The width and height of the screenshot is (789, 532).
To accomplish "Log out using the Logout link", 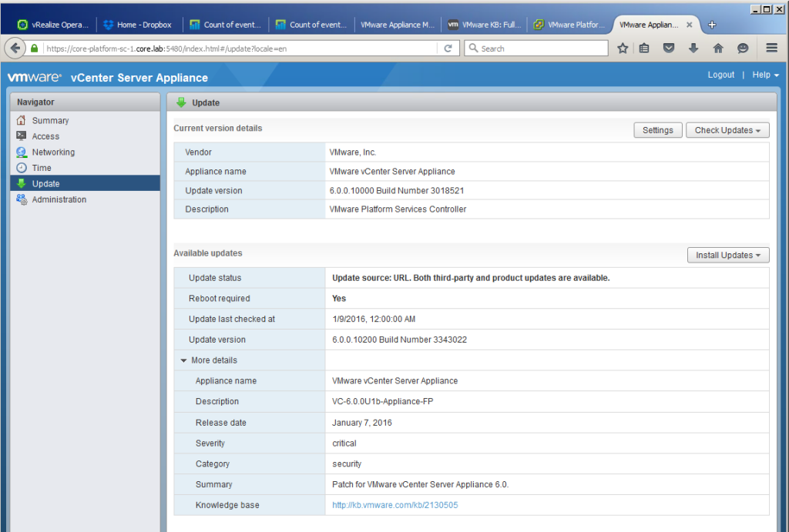I will [721, 75].
